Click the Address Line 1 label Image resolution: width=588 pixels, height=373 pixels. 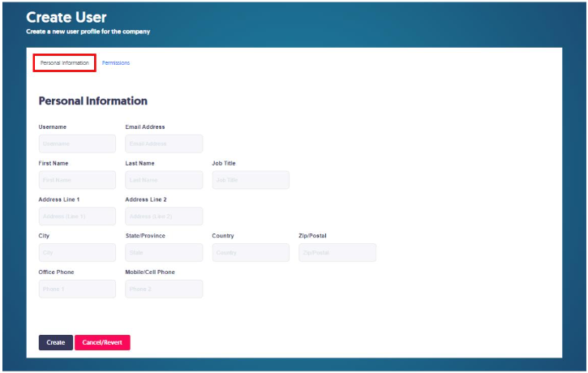tap(59, 199)
